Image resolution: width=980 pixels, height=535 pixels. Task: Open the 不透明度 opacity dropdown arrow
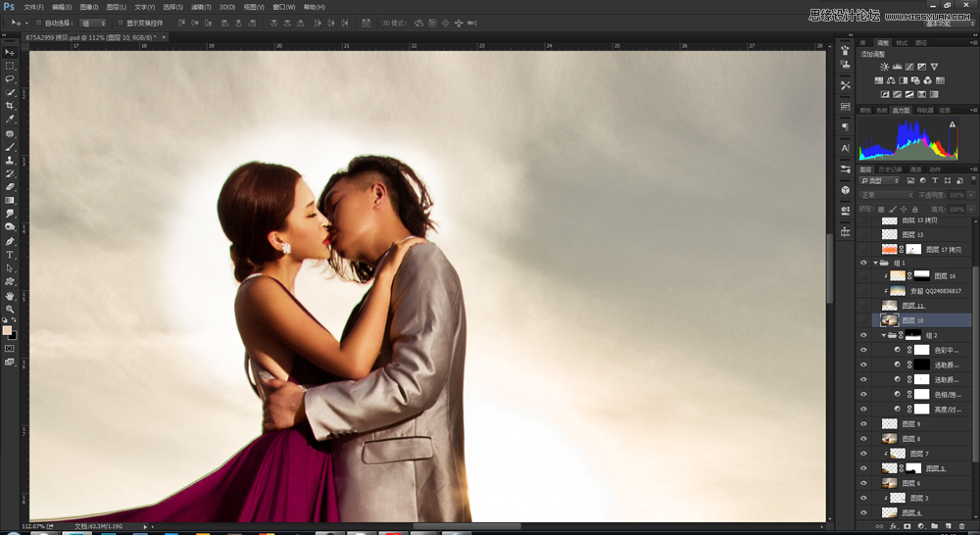click(x=971, y=195)
